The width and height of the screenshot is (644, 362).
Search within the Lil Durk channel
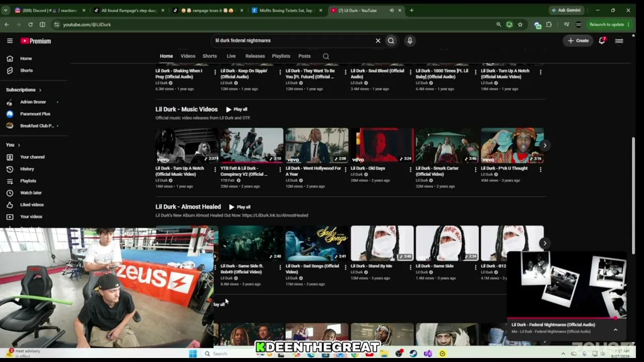pos(326,56)
